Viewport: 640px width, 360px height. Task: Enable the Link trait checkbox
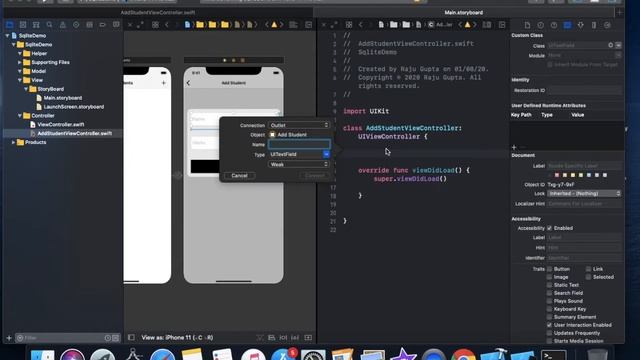(x=588, y=269)
